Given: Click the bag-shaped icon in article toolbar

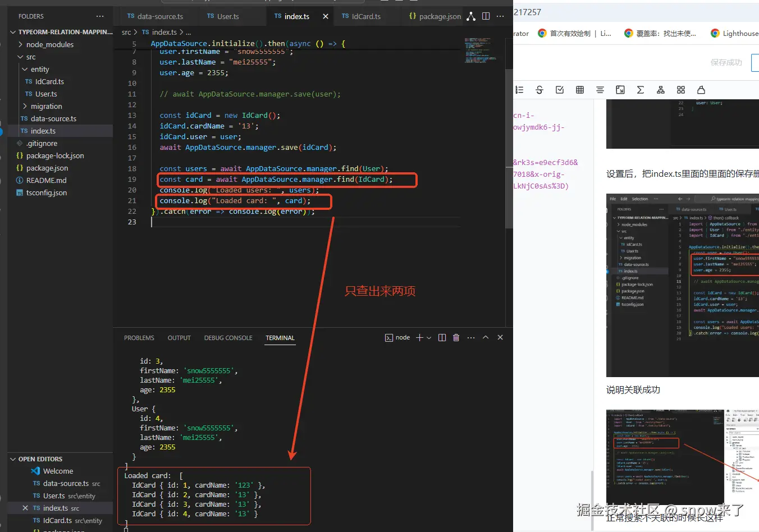Looking at the screenshot, I should [701, 90].
